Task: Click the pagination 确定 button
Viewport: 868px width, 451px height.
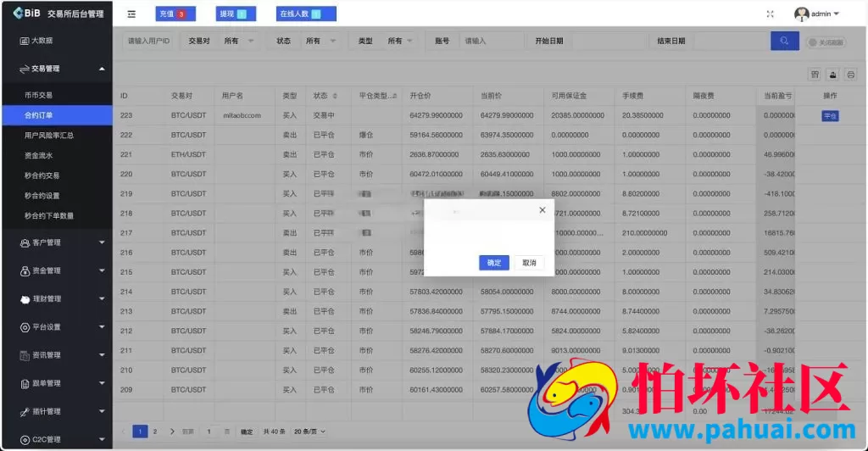Action: (x=247, y=432)
